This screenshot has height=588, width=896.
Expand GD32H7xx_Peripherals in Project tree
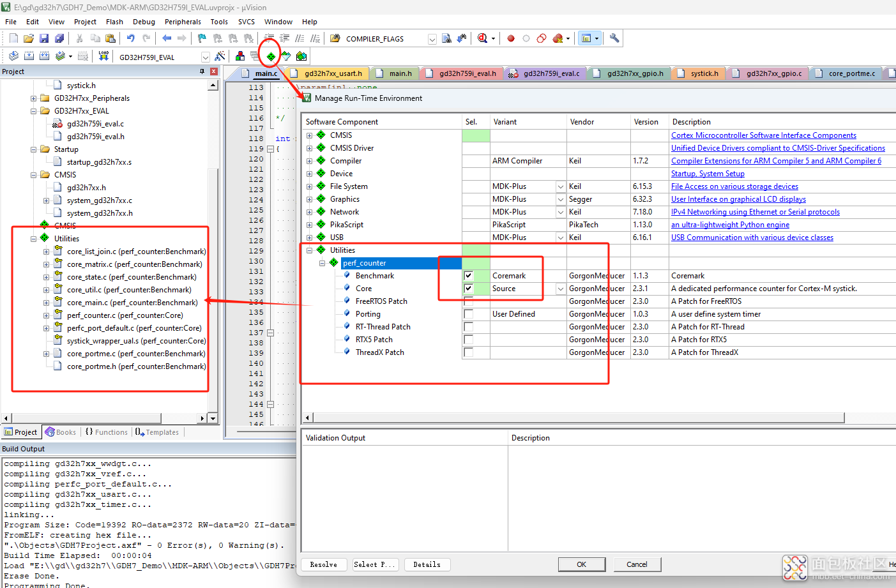coord(33,98)
